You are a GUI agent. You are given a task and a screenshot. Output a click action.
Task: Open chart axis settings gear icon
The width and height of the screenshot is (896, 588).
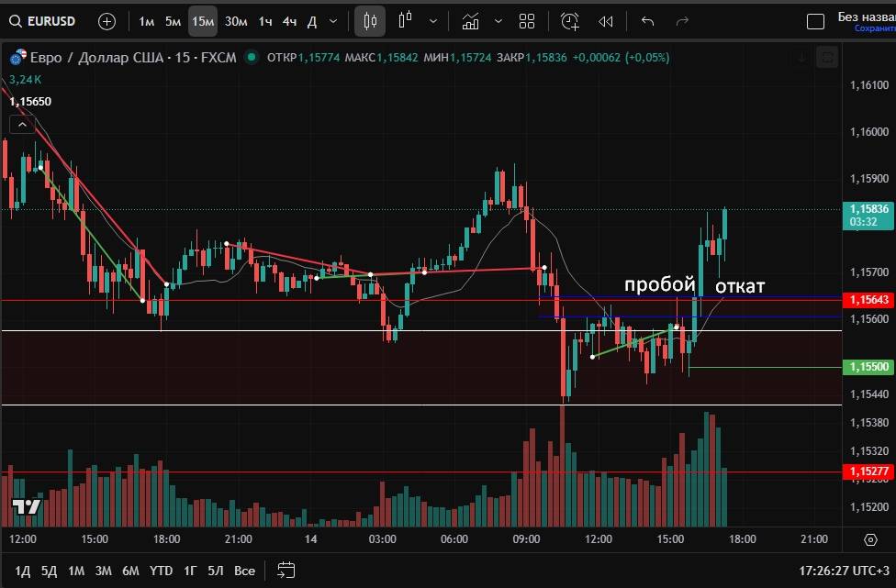click(x=870, y=539)
